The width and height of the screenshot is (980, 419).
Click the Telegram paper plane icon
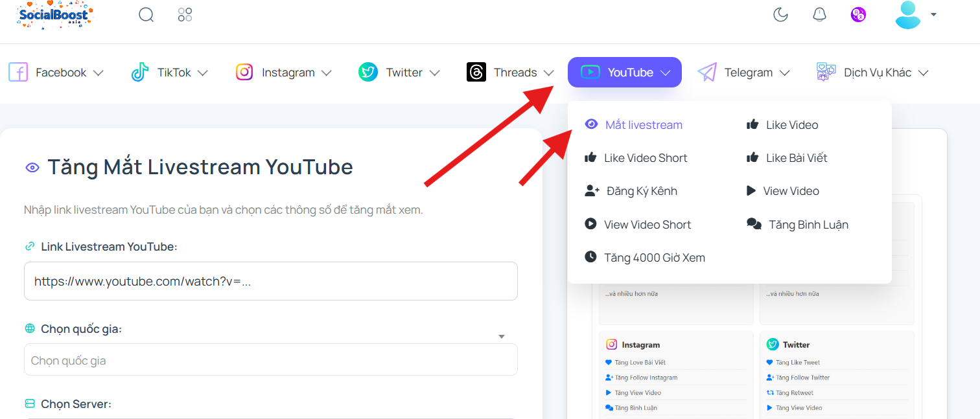(x=707, y=72)
